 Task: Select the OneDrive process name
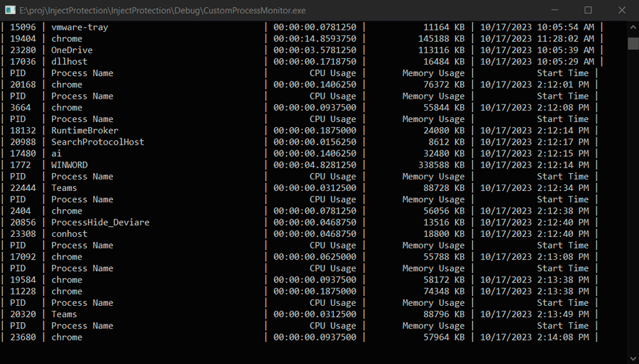(x=72, y=50)
